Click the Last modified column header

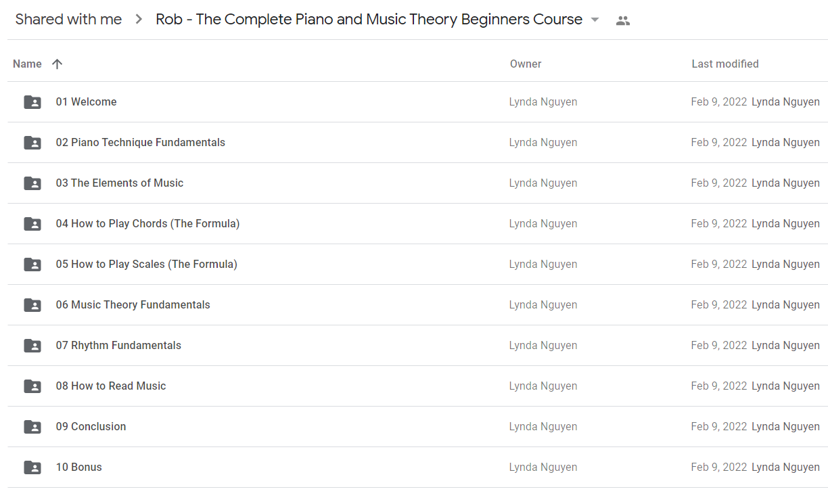pyautogui.click(x=725, y=64)
